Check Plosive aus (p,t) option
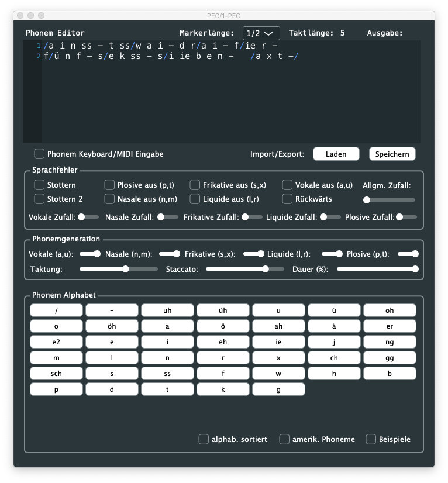448x483 pixels. click(x=109, y=185)
